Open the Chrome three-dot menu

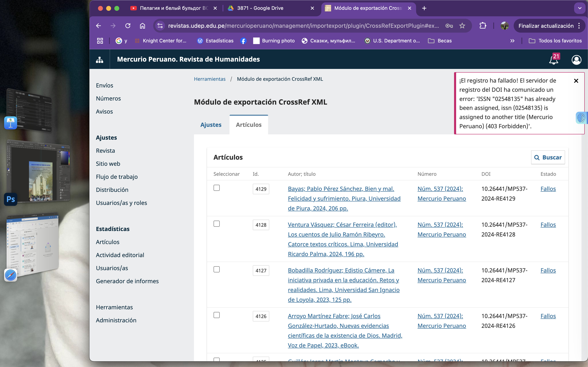pos(579,26)
